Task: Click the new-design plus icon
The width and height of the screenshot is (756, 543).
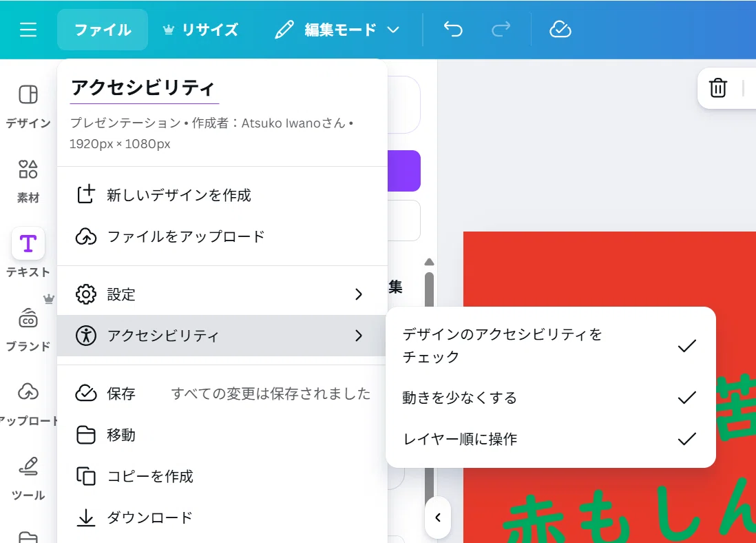Action: [x=86, y=194]
